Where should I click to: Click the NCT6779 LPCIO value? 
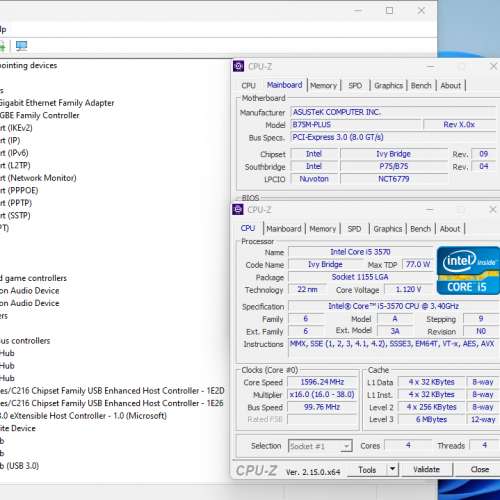(393, 179)
